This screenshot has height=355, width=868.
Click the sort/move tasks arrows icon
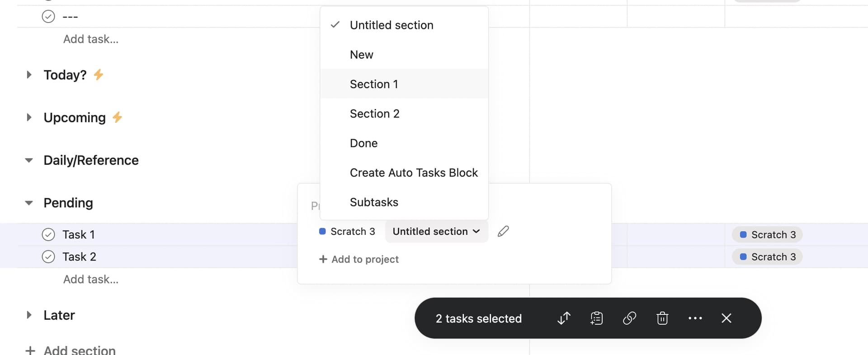[x=564, y=318]
